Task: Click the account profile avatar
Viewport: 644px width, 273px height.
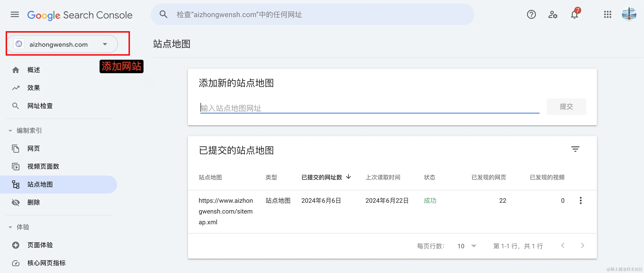Action: click(629, 15)
